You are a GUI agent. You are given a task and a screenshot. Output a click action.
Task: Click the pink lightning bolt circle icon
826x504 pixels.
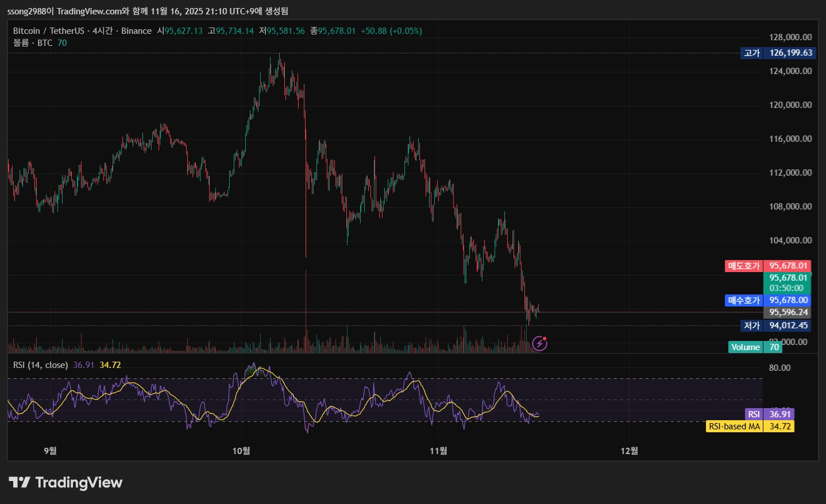click(539, 343)
